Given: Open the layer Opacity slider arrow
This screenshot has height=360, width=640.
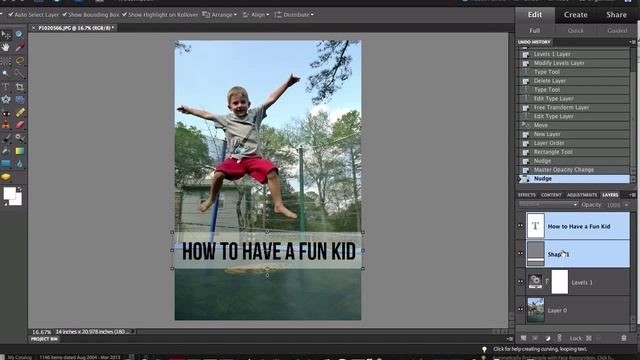Looking at the screenshot, I should tap(626, 205).
